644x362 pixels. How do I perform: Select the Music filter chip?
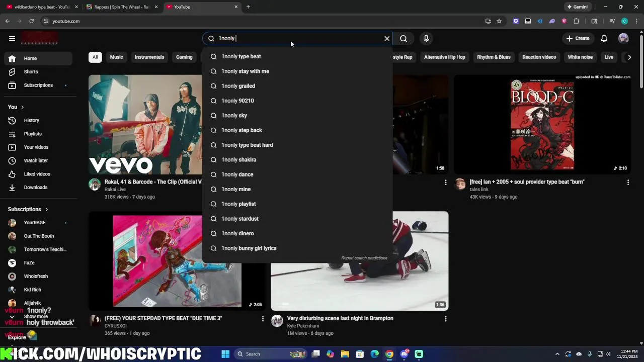(x=116, y=57)
